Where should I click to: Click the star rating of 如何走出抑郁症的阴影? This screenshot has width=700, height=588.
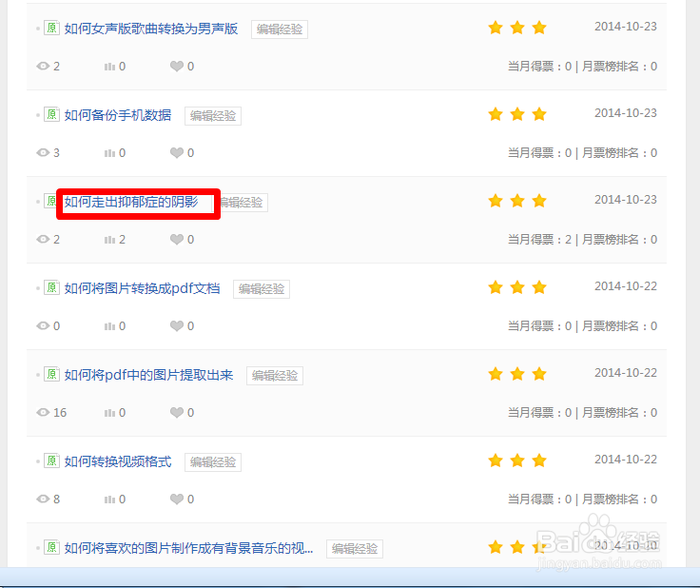pyautogui.click(x=517, y=202)
